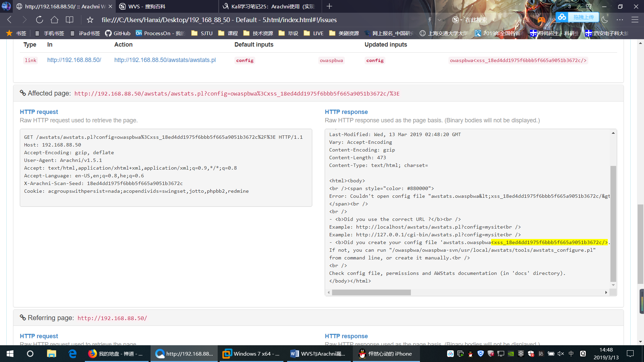Open the ProcessOn bookmark
The image size is (644, 362).
pyautogui.click(x=160, y=33)
